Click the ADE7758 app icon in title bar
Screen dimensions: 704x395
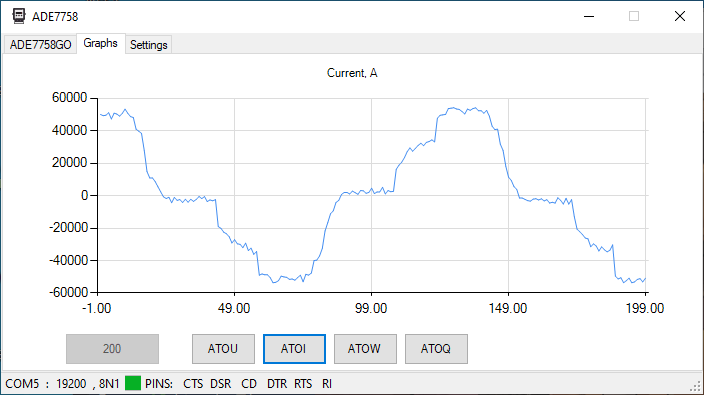[x=19, y=16]
